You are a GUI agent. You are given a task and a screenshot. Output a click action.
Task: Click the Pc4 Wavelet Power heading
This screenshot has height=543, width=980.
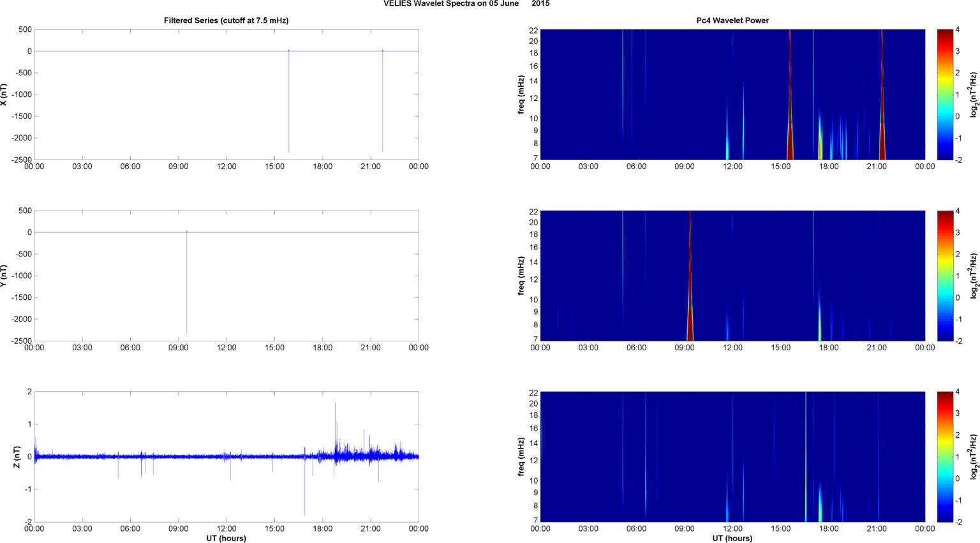[x=732, y=20]
